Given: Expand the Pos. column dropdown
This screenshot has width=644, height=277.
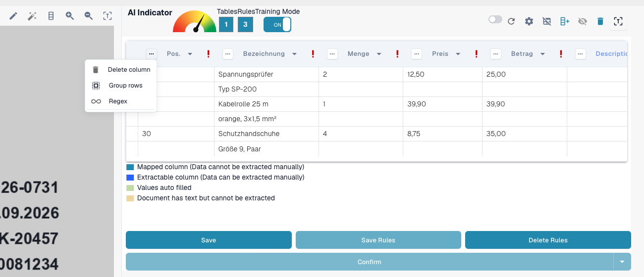Looking at the screenshot, I should coord(190,54).
